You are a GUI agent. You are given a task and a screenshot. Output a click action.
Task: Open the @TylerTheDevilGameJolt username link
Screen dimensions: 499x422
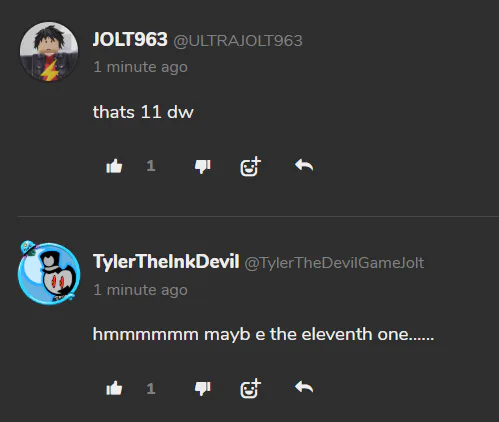[x=334, y=263]
